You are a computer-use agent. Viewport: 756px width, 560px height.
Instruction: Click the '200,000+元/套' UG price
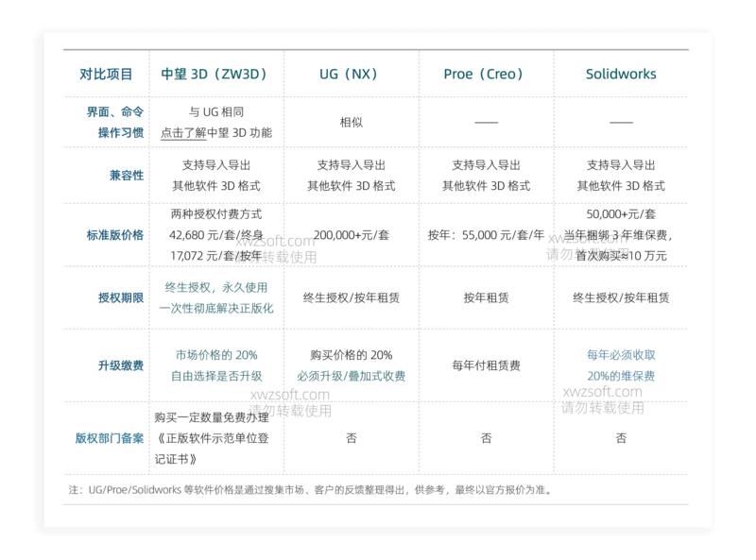click(351, 235)
